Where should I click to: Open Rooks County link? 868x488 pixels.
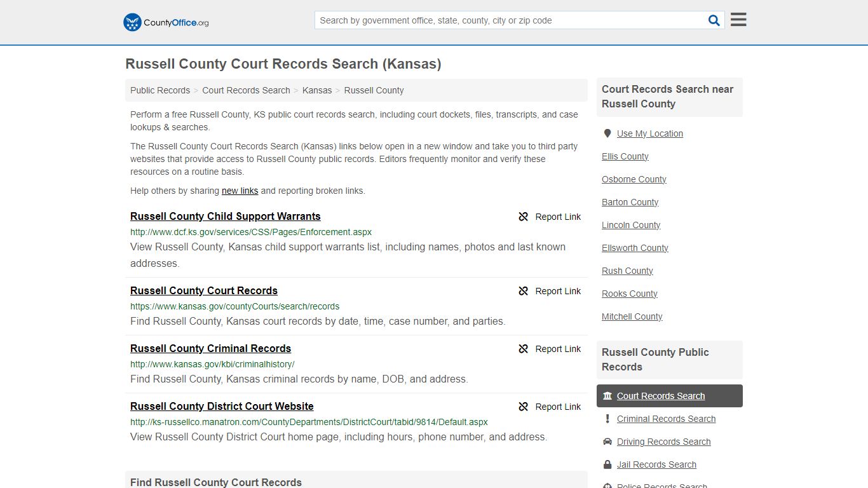tap(630, 294)
